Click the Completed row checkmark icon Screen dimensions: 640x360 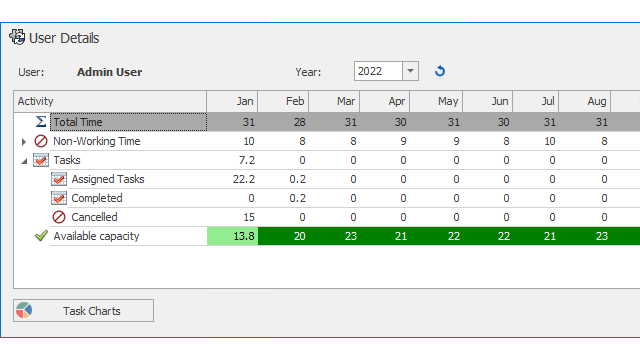pos(59,198)
